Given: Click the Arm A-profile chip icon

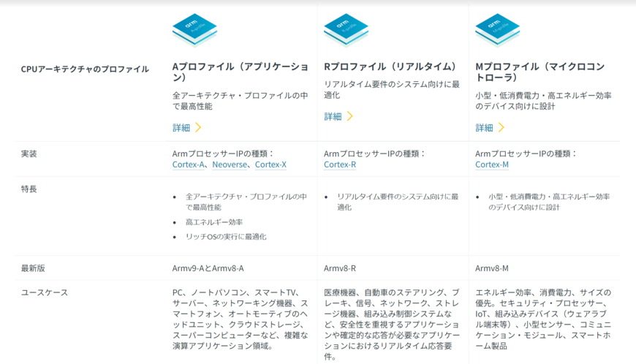Looking at the screenshot, I should pyautogui.click(x=194, y=31).
